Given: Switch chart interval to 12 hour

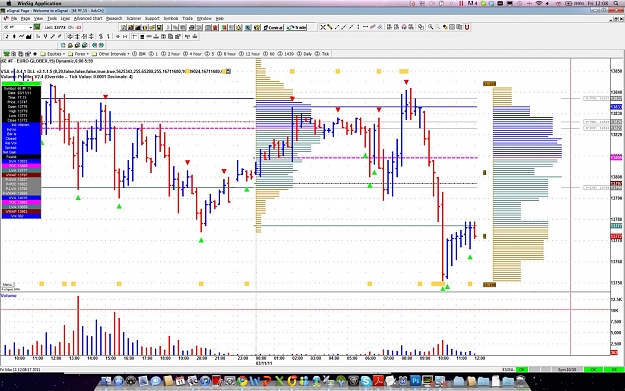Looking at the screenshot, I should (x=250, y=54).
